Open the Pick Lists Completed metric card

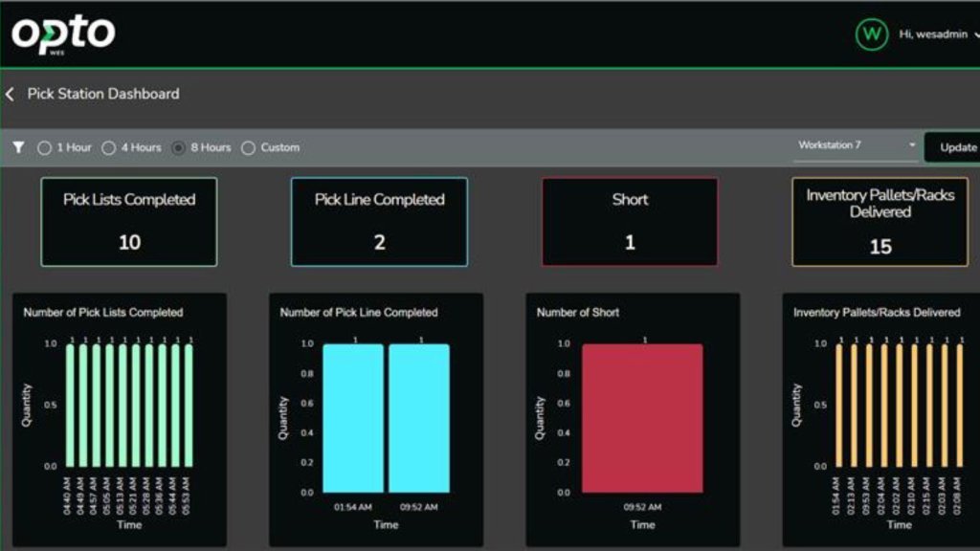tap(128, 220)
